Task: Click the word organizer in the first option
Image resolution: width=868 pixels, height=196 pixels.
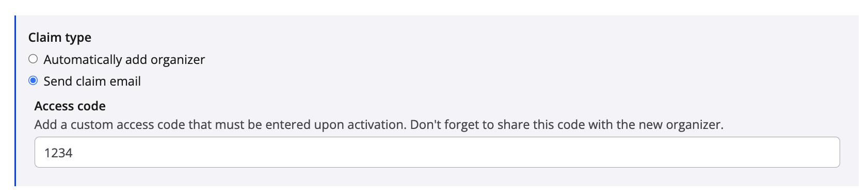Action: coord(178,60)
